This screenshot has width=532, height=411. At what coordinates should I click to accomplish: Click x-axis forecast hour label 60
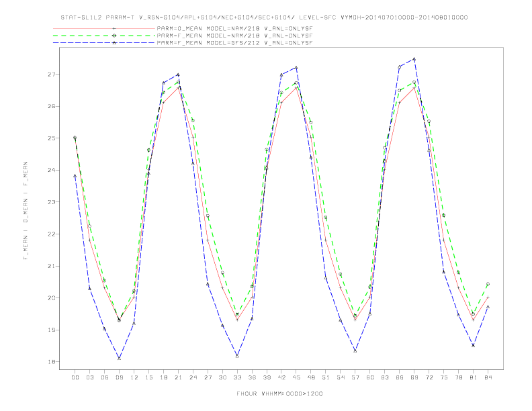click(x=370, y=377)
